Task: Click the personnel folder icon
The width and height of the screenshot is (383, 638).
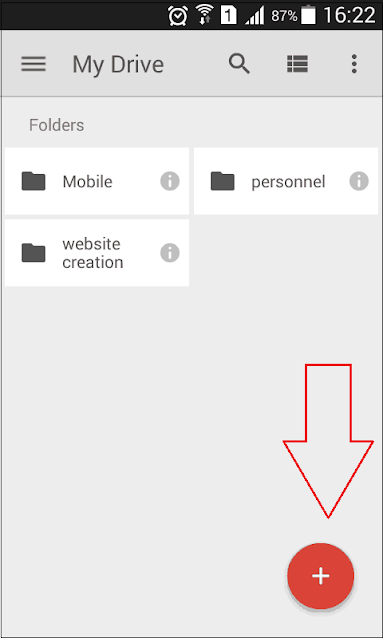Action: pos(223,181)
